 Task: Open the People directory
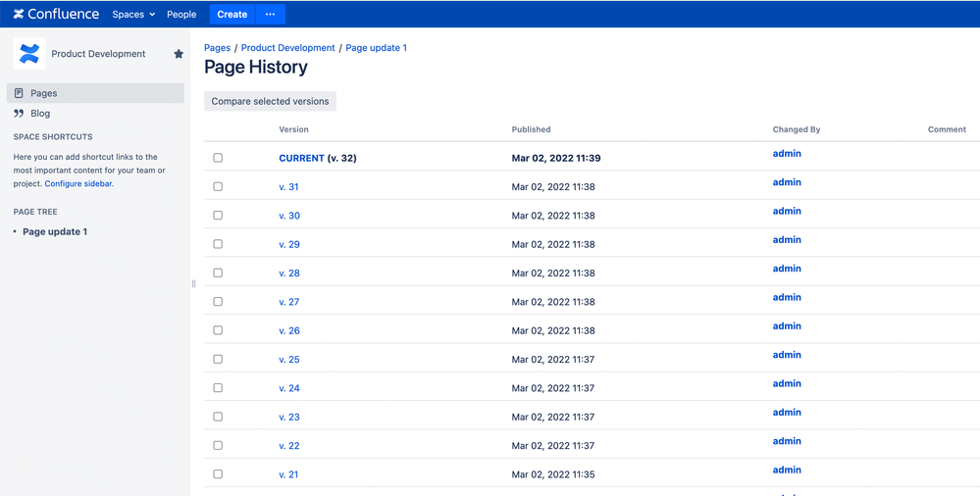click(x=181, y=15)
